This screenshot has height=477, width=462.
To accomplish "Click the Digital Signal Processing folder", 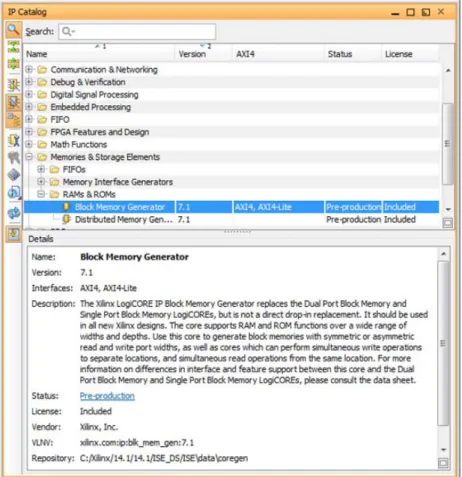I will coord(94,95).
